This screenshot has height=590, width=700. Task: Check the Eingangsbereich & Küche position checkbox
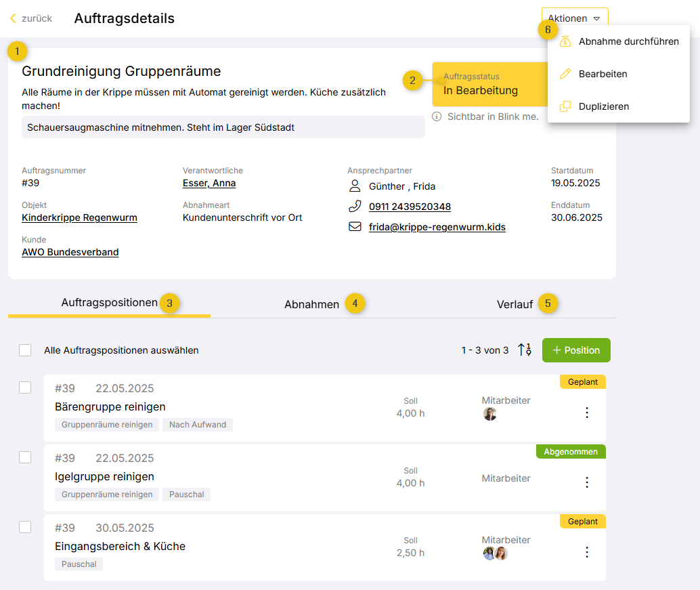tap(25, 527)
